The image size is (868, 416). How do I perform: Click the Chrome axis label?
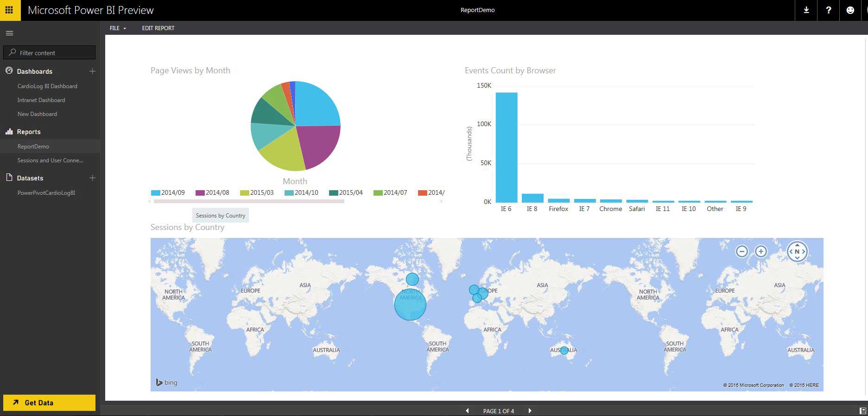pyautogui.click(x=610, y=209)
